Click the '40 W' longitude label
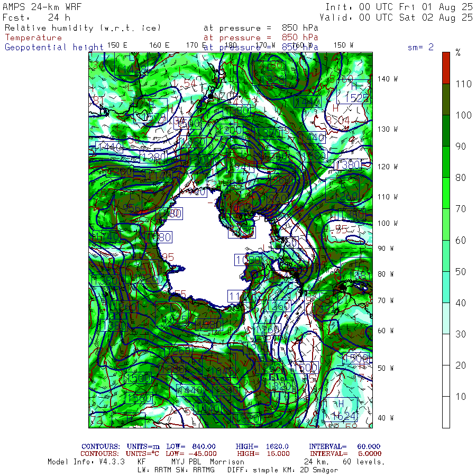 [x=386, y=418]
